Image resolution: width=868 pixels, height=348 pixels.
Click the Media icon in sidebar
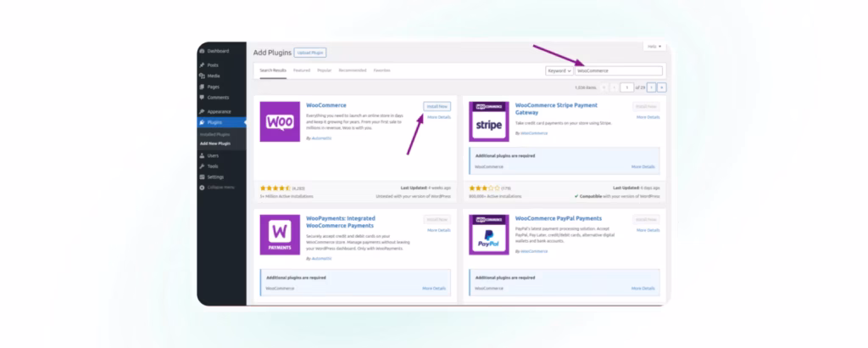tap(202, 76)
